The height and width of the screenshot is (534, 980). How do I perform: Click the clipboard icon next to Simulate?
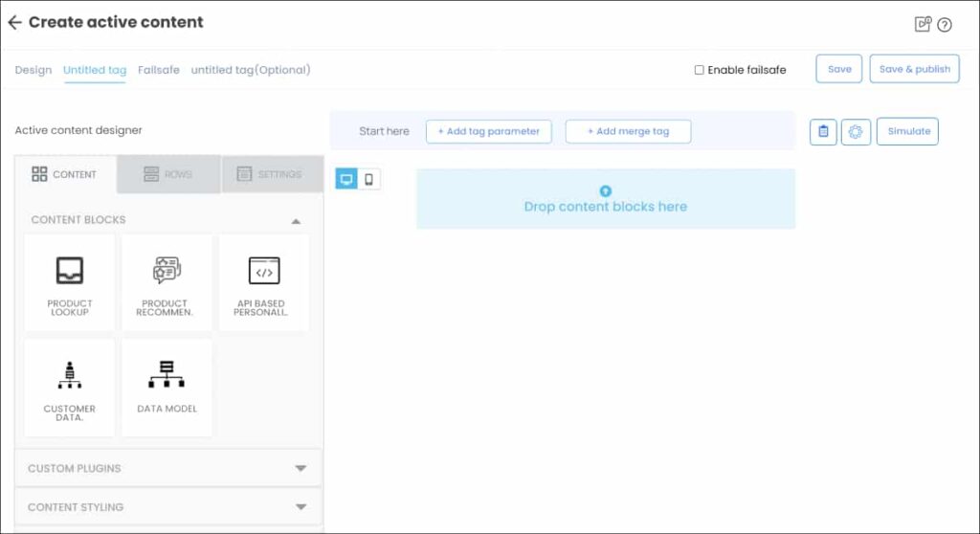pyautogui.click(x=823, y=132)
